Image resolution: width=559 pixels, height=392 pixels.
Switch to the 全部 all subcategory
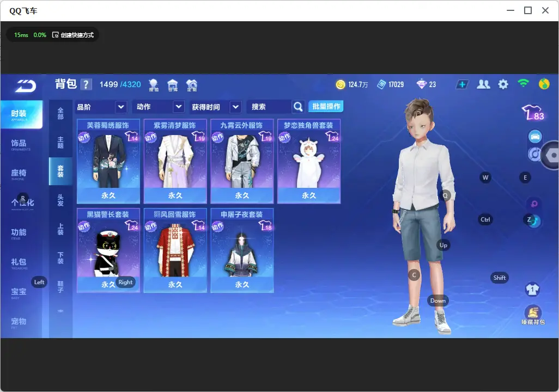coord(60,114)
